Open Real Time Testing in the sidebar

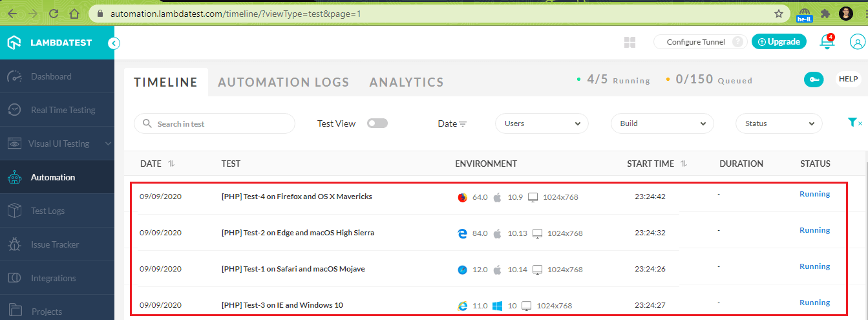point(57,110)
